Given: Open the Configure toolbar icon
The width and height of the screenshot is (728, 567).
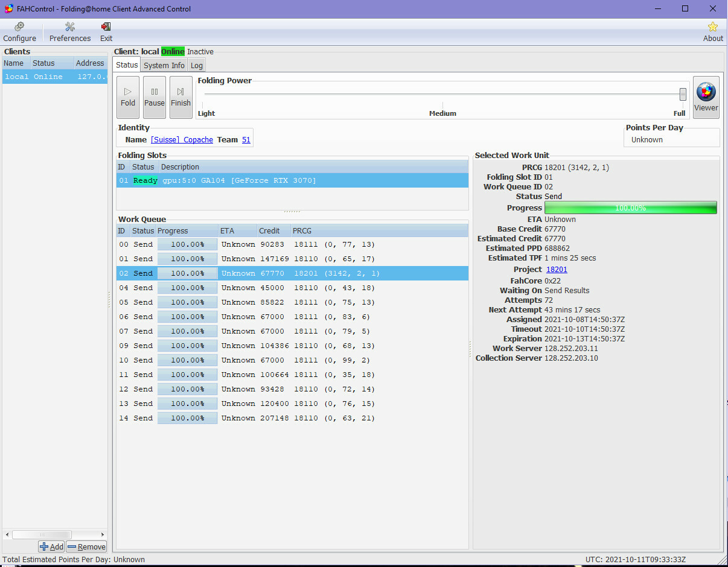Looking at the screenshot, I should click(x=19, y=32).
